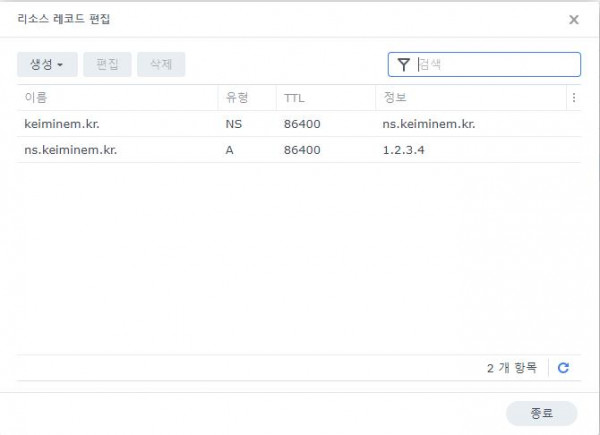Select the ns.keiminem.kr. name in A row
The width and height of the screenshot is (600, 435).
pyautogui.click(x=70, y=150)
